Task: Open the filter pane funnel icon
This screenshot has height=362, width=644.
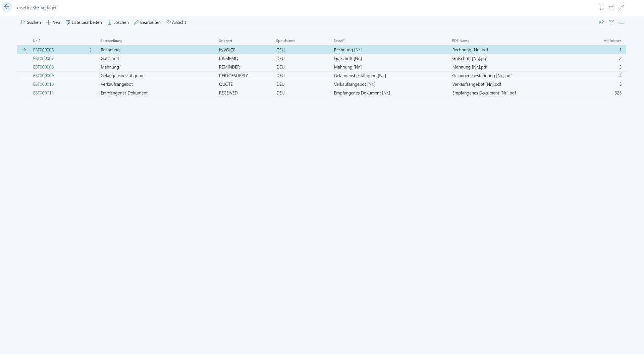Action: pos(611,22)
